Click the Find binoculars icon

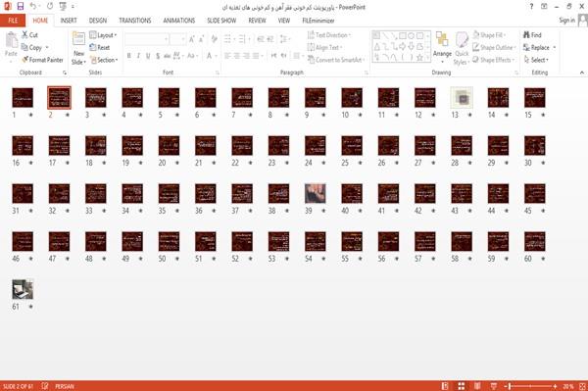click(x=526, y=35)
